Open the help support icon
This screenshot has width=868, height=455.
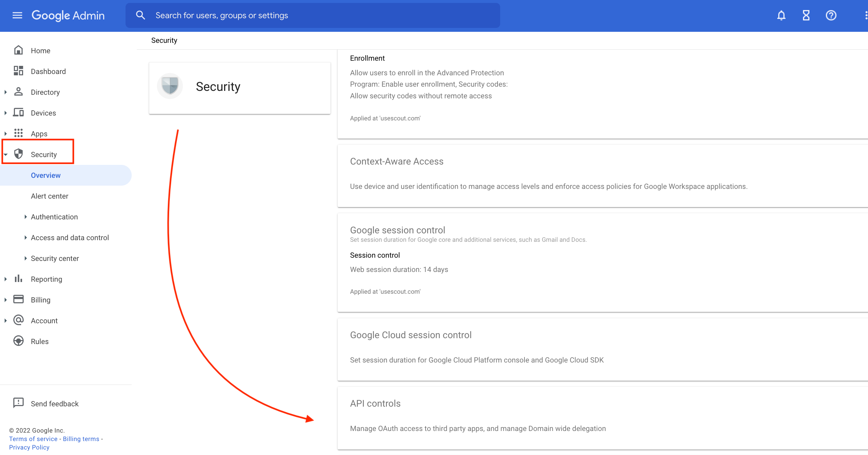[x=831, y=15]
